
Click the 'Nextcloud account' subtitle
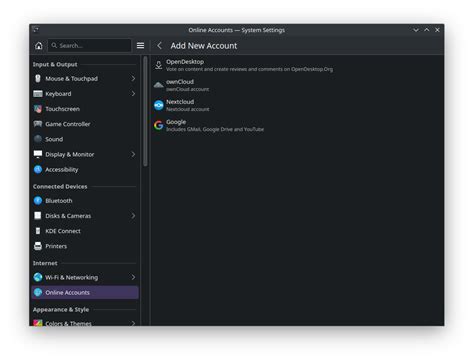(x=188, y=109)
